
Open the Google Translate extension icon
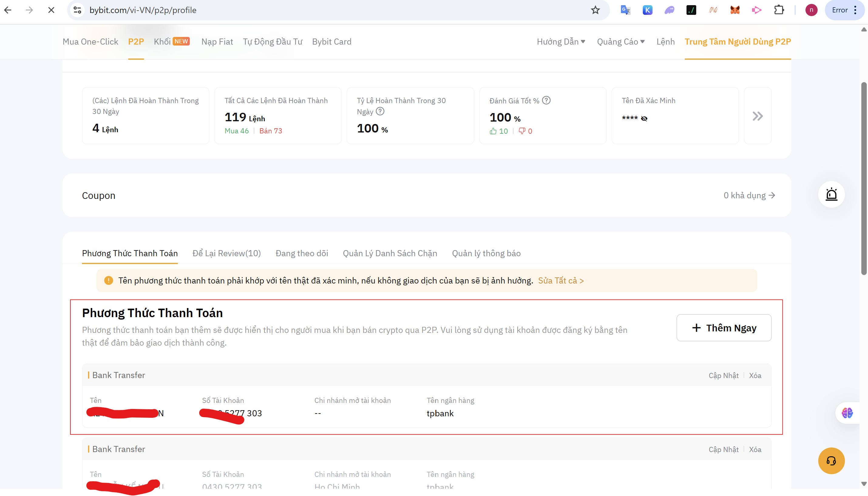coord(625,10)
